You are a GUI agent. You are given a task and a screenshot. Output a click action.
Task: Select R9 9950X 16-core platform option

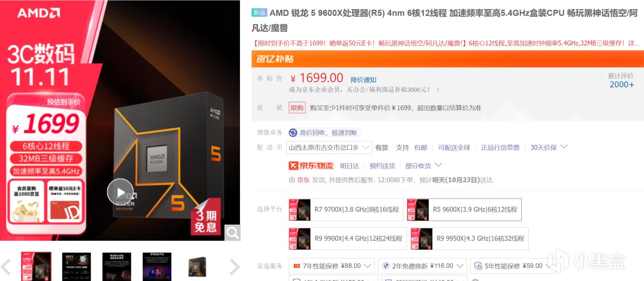[x=469, y=239]
